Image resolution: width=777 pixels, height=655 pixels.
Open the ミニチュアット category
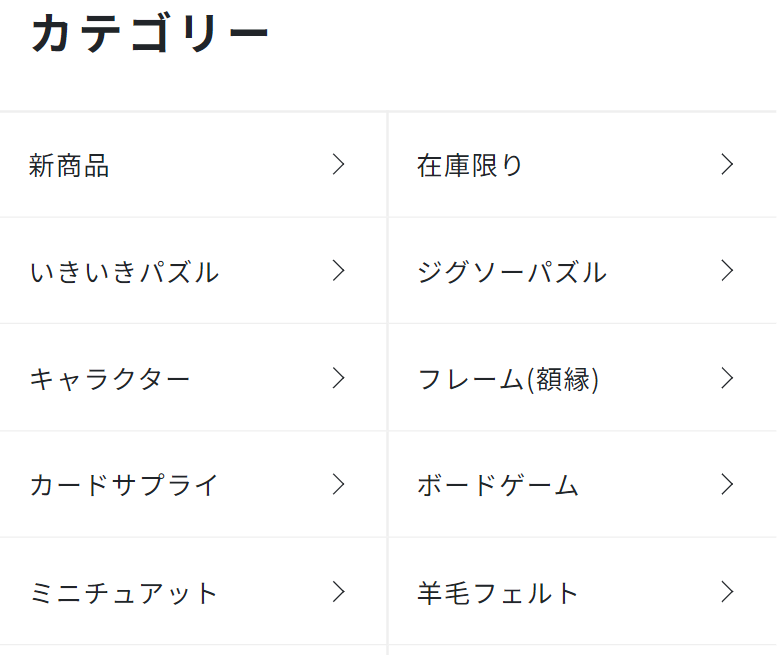click(x=124, y=593)
